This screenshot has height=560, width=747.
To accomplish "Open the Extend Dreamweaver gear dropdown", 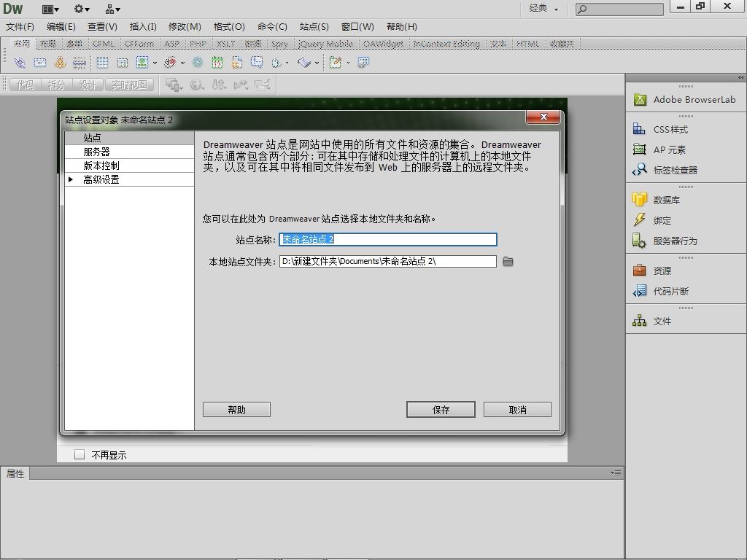I will pos(82,9).
